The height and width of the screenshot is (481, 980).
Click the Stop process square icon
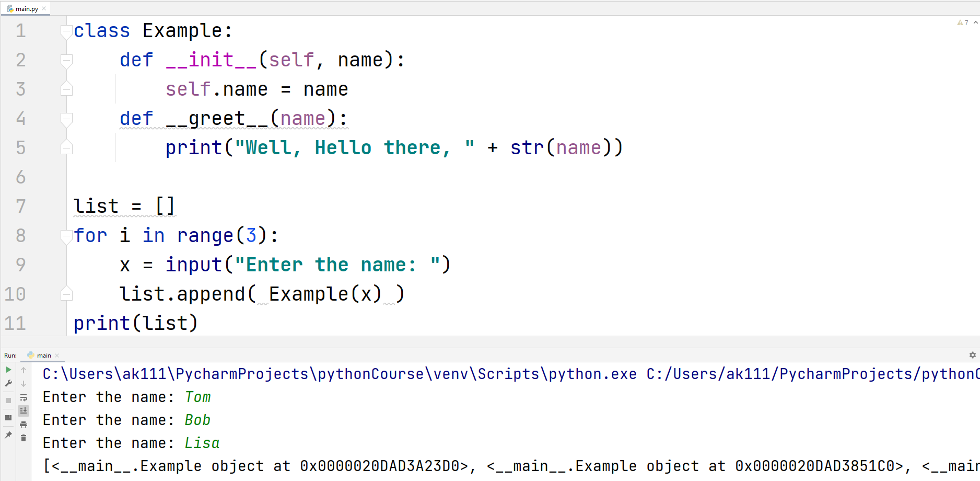(8, 400)
